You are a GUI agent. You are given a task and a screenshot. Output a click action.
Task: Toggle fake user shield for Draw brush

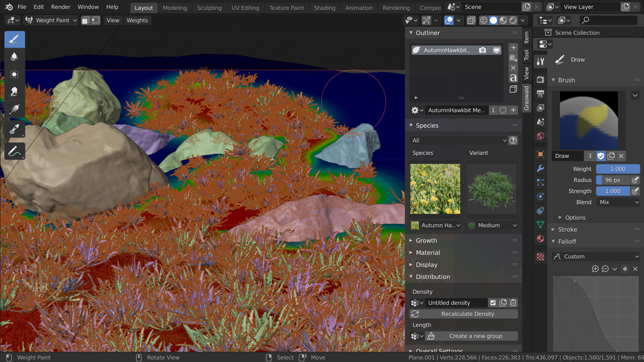pos(601,156)
